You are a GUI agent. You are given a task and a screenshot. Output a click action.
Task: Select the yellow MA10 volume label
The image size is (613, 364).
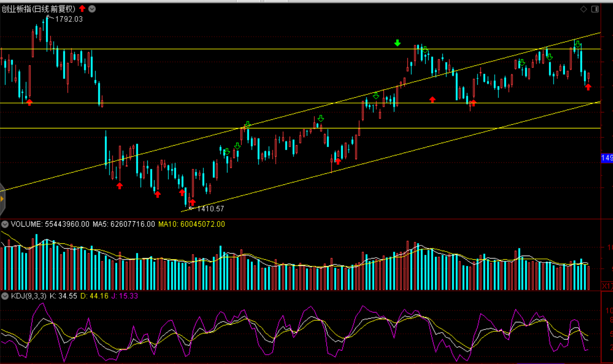click(x=191, y=224)
